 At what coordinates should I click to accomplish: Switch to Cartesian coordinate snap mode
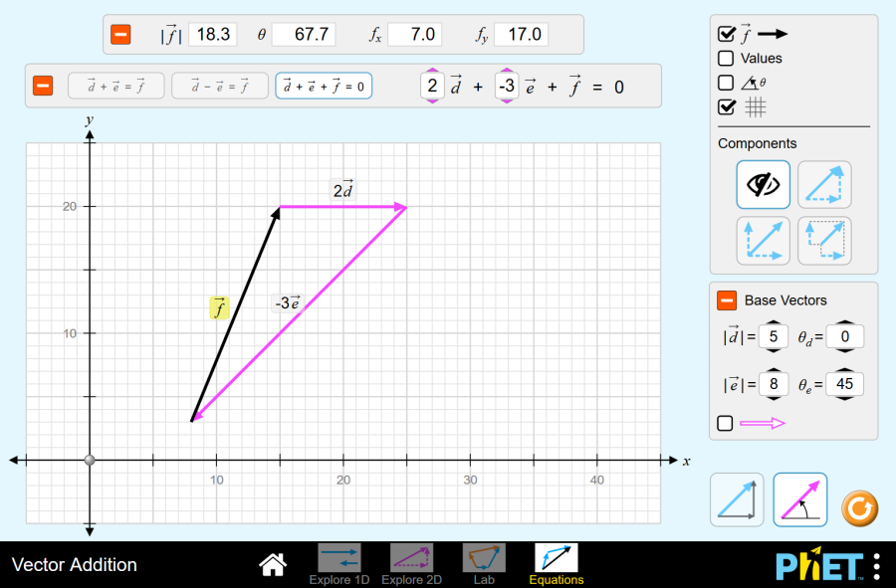[x=737, y=499]
